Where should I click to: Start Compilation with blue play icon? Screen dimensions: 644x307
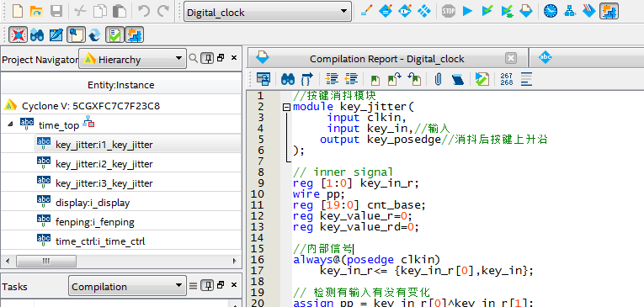(467, 11)
